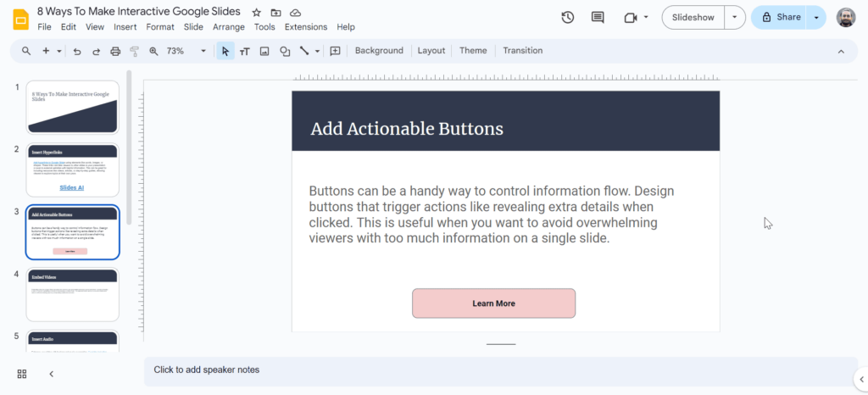Image resolution: width=868 pixels, height=395 pixels.
Task: Click the undo arrow
Action: point(77,51)
